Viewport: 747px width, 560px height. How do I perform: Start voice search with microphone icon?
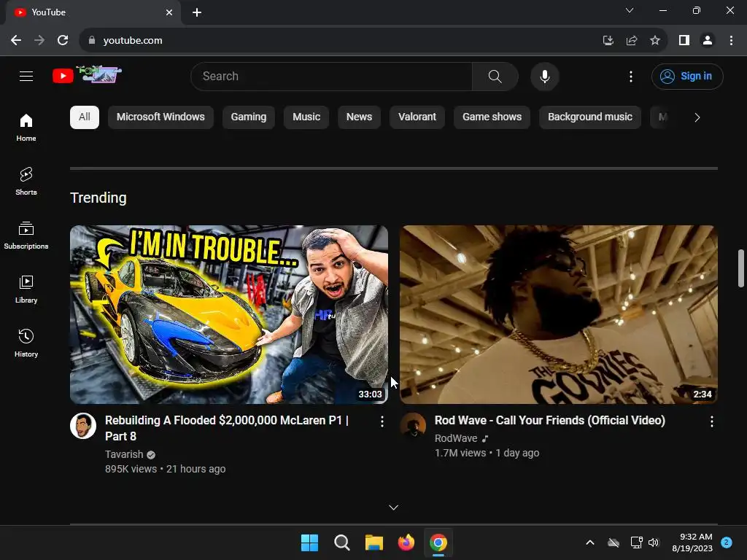pyautogui.click(x=544, y=76)
